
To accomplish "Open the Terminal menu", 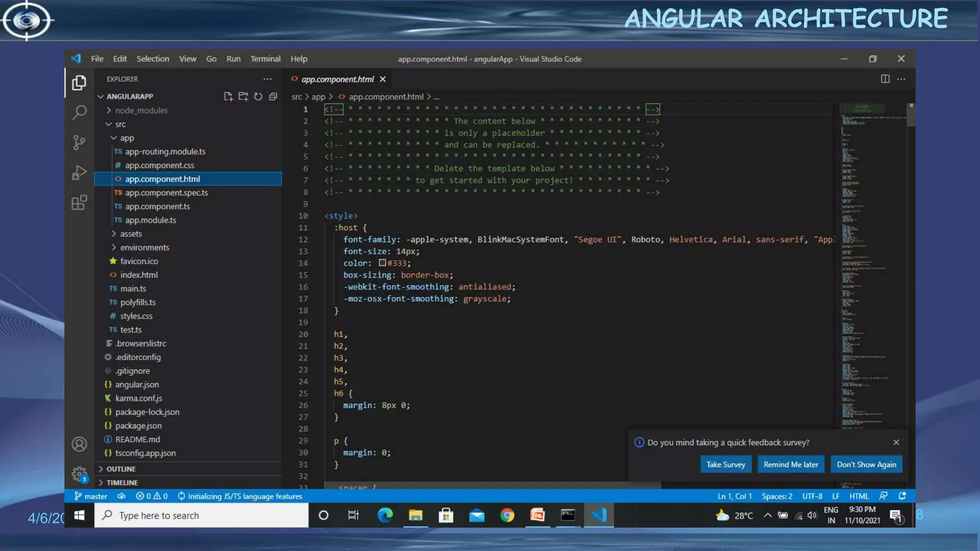I will (265, 59).
